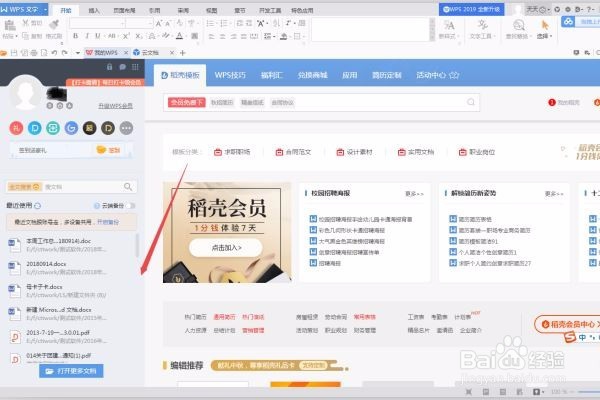600x400 pixels.
Task: Click the 升级WPS会员 link
Action: coord(115,106)
